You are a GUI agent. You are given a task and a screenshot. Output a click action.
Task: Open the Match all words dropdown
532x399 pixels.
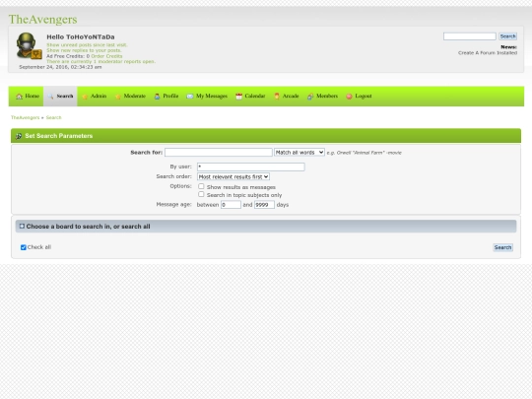[x=299, y=153]
